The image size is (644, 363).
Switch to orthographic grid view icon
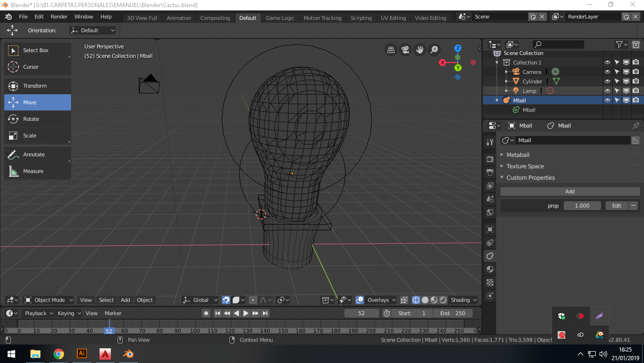pos(390,50)
